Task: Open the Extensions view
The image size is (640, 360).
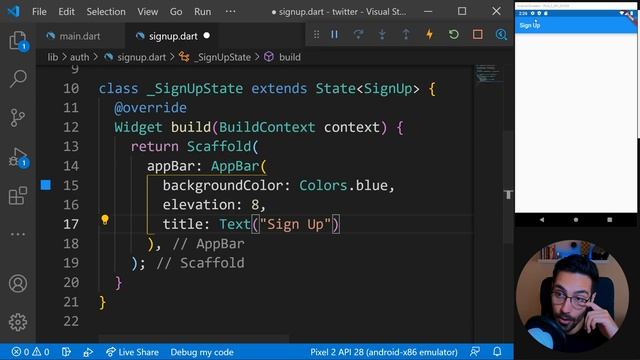Action: click(x=18, y=196)
